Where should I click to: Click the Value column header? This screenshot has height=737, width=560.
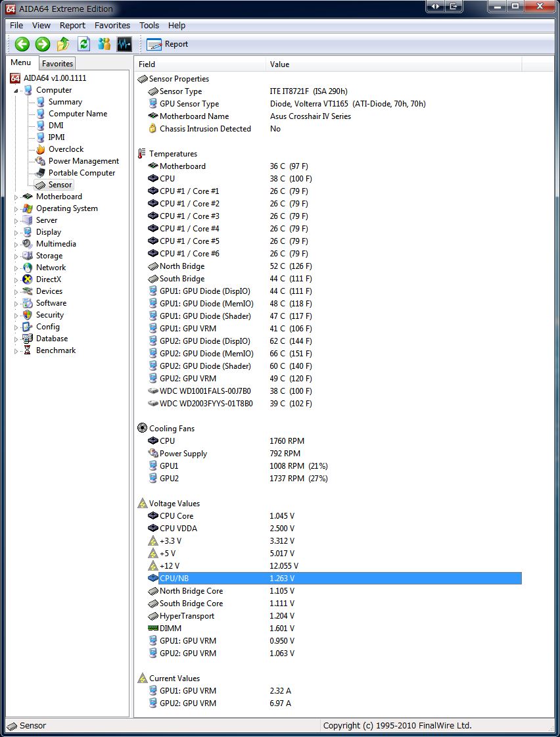pos(394,64)
